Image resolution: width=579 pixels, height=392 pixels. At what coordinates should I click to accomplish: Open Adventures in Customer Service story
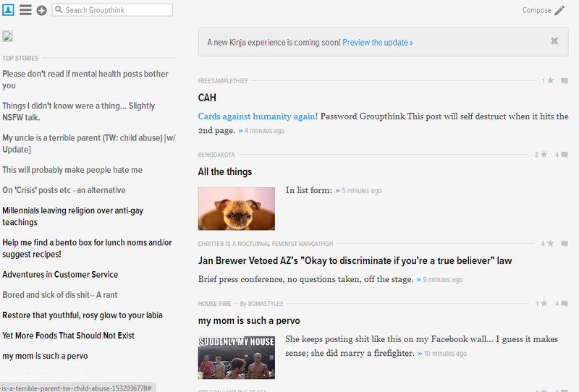pyautogui.click(x=60, y=275)
